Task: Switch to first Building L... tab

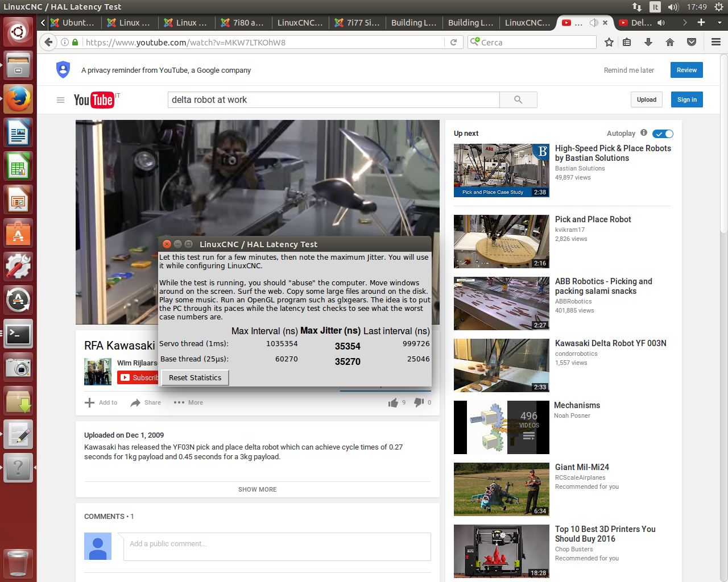Action: [414, 23]
